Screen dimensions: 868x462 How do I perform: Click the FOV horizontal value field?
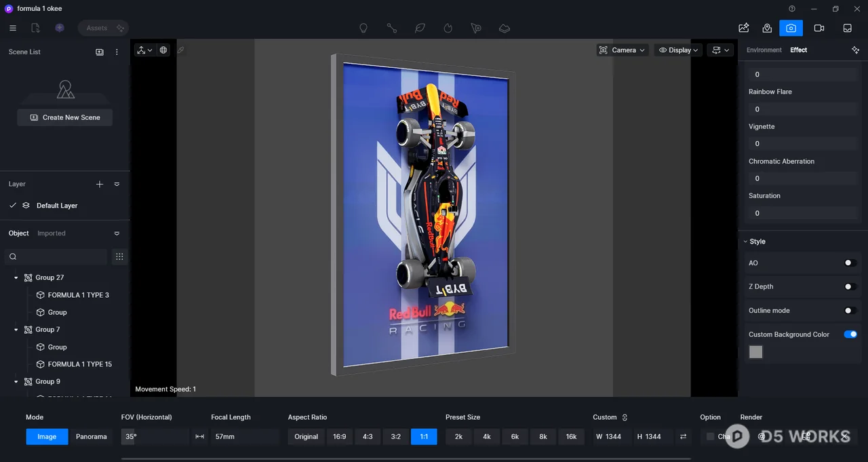tap(155, 437)
